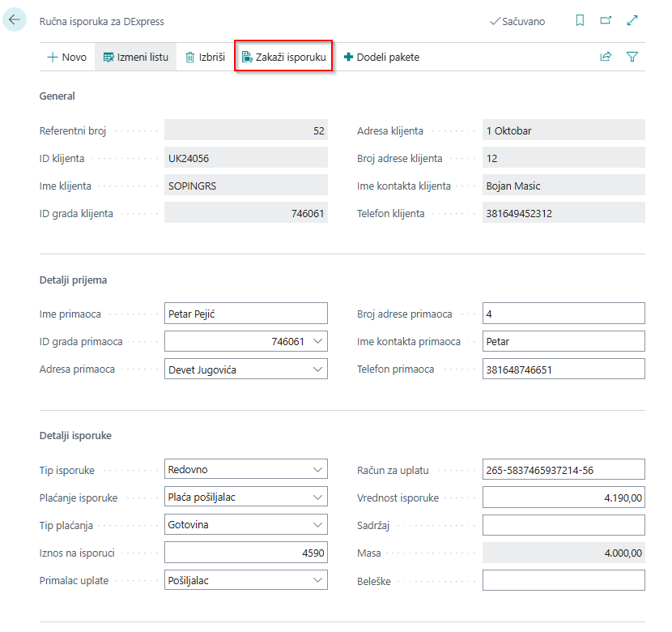This screenshot has height=632, width=672.
Task: Toggle Izmeni listu edit mode
Action: pos(135,58)
